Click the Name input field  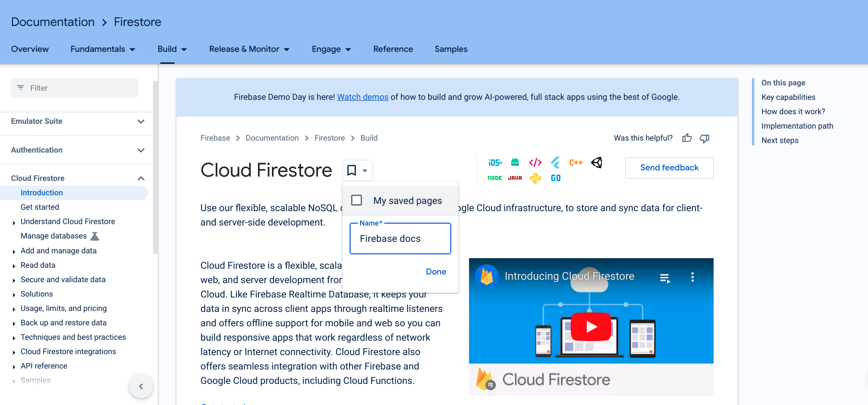tap(400, 239)
